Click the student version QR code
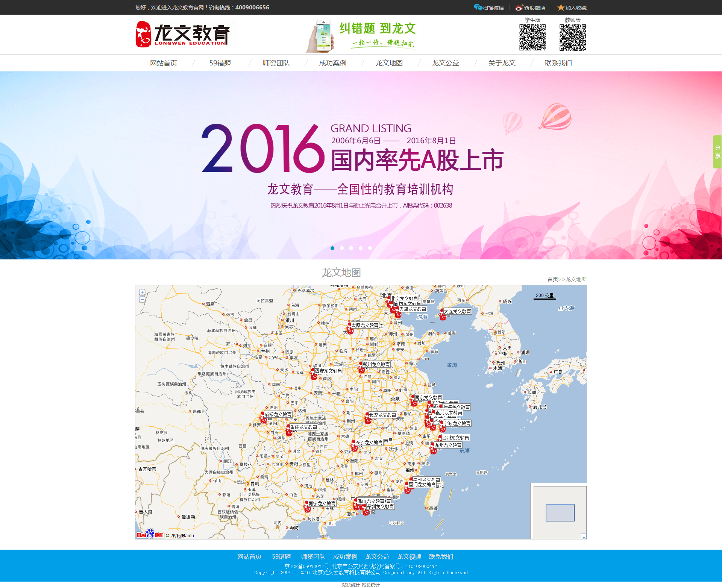This screenshot has height=588, width=722. (x=532, y=37)
